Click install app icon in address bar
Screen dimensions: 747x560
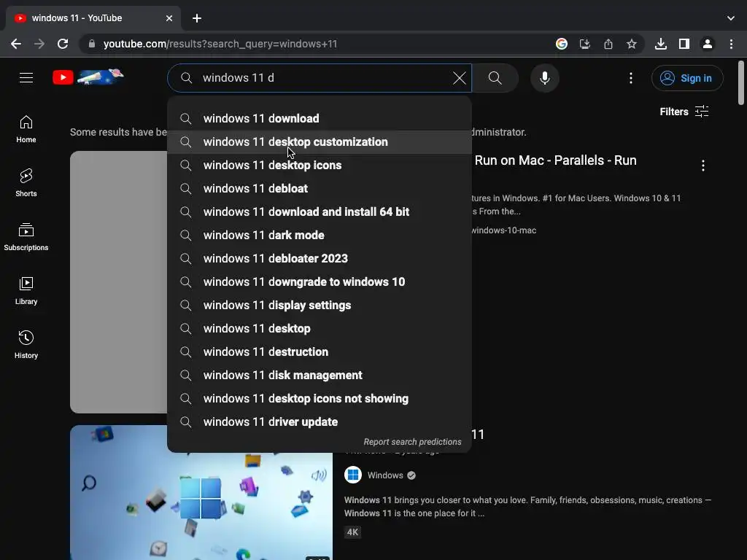pos(585,44)
